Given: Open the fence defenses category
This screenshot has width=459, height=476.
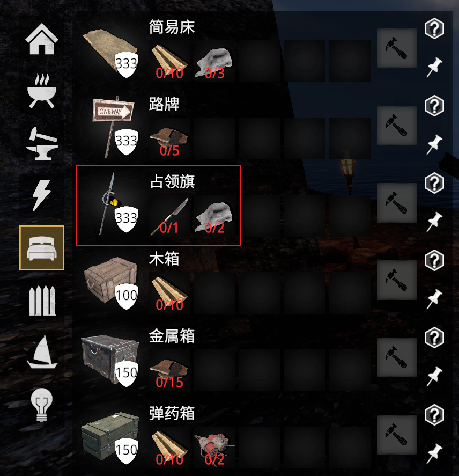Looking at the screenshot, I should tap(42, 301).
